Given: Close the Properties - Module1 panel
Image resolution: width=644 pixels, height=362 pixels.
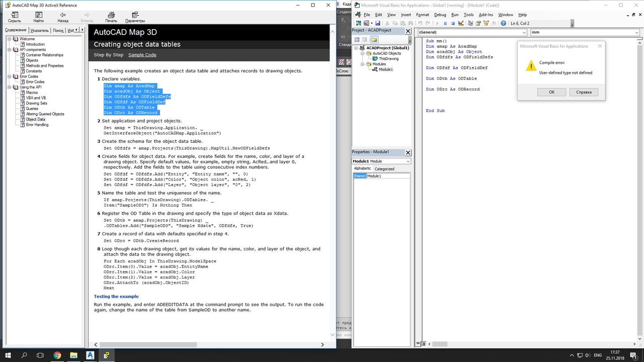Looking at the screenshot, I should 408,152.
